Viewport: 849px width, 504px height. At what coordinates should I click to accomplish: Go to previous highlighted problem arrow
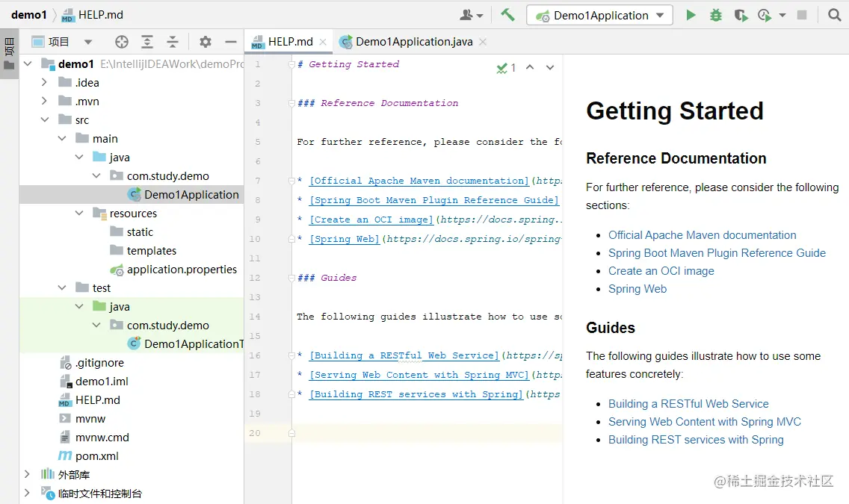pos(530,68)
